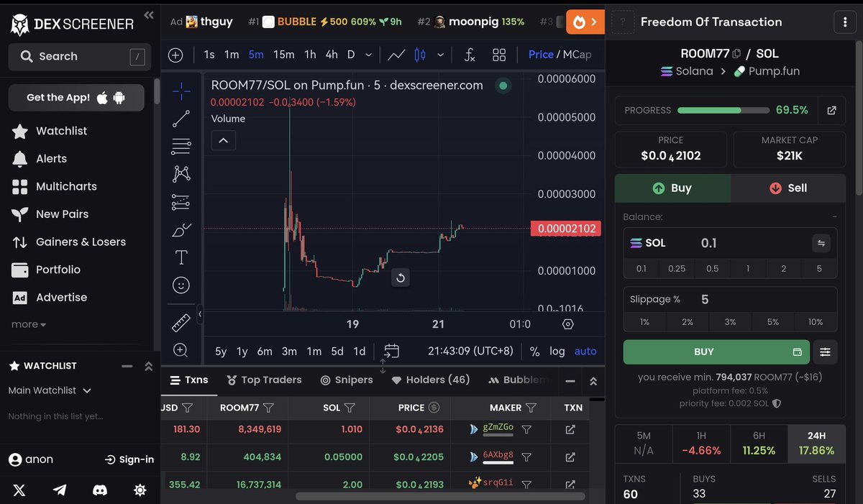Viewport: 863px width, 504px height.
Task: Open token options three-dot menu
Action: [x=845, y=22]
